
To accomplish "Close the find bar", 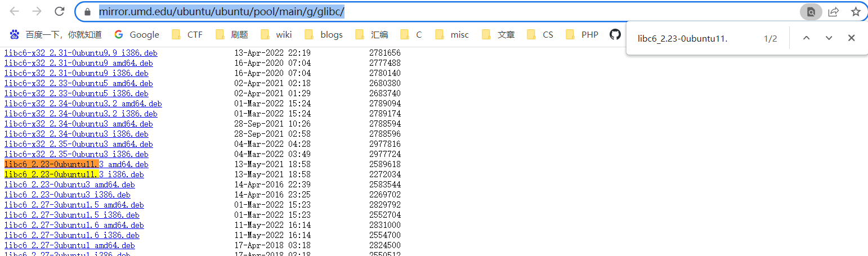I will click(x=851, y=38).
